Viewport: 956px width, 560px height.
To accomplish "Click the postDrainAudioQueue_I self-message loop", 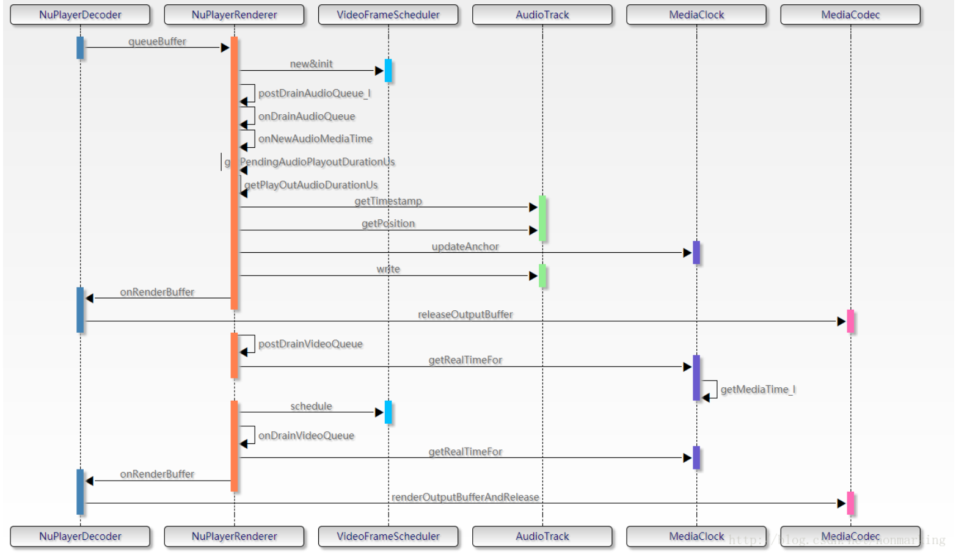I will tap(249, 93).
